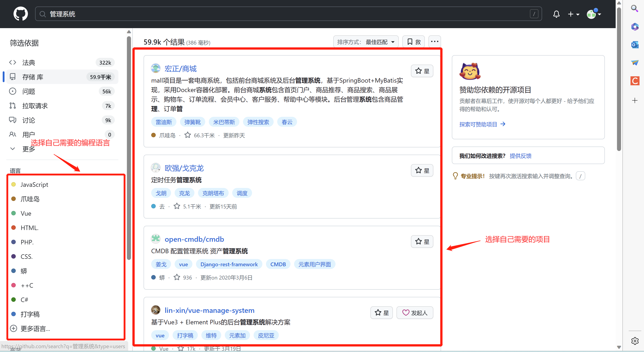Filter by JavaScript language with yellow dot
This screenshot has height=352, width=644.
click(34, 185)
